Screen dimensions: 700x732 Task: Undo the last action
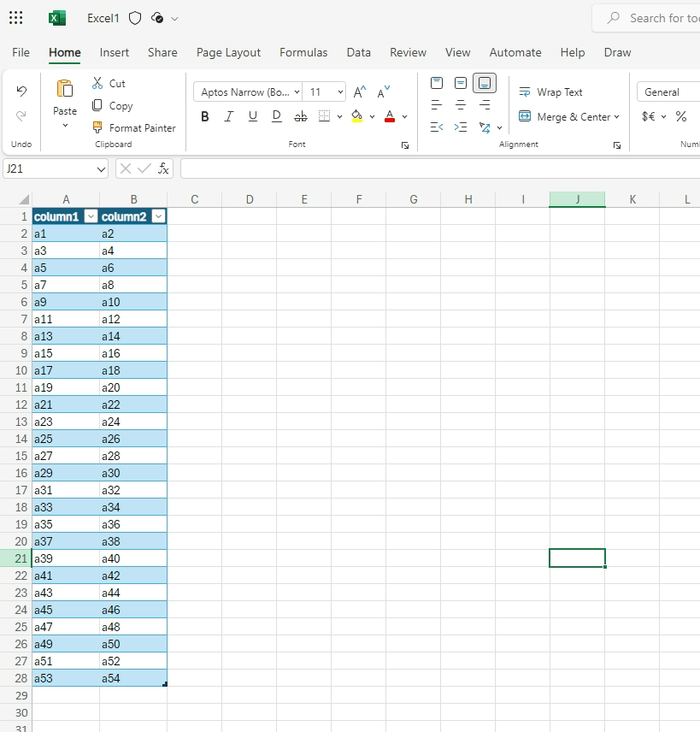(21, 91)
